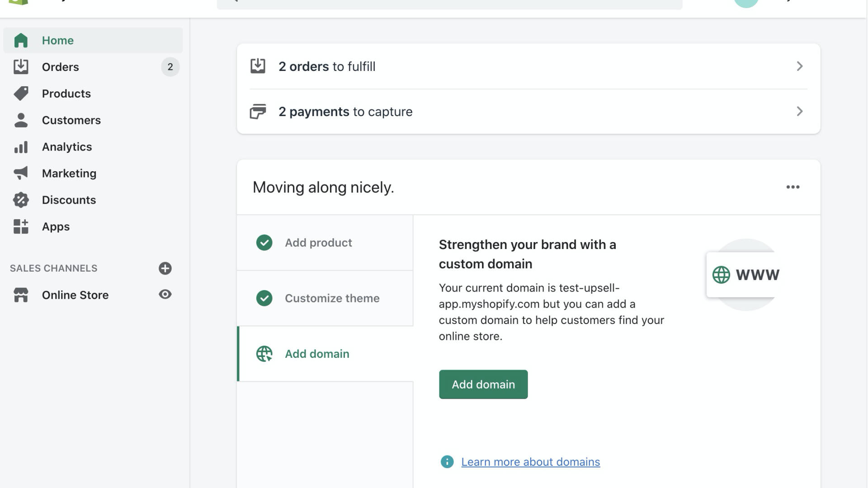Click the Analytics bar chart icon
The width and height of the screenshot is (868, 488).
coord(21,147)
